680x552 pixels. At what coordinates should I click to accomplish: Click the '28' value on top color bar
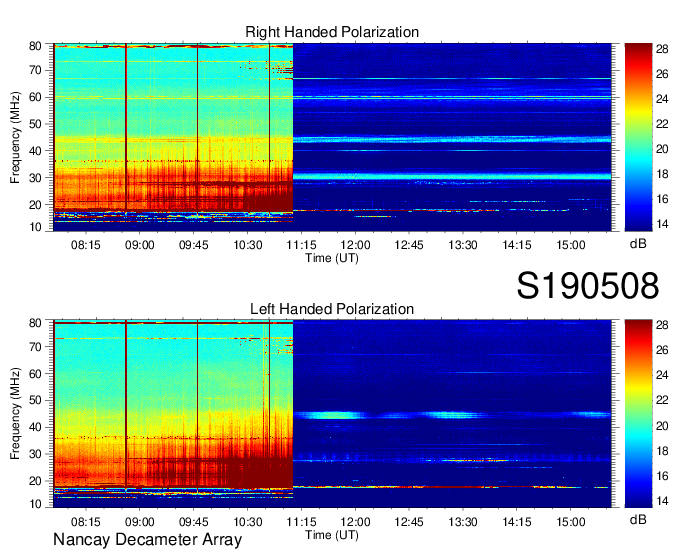click(x=662, y=49)
